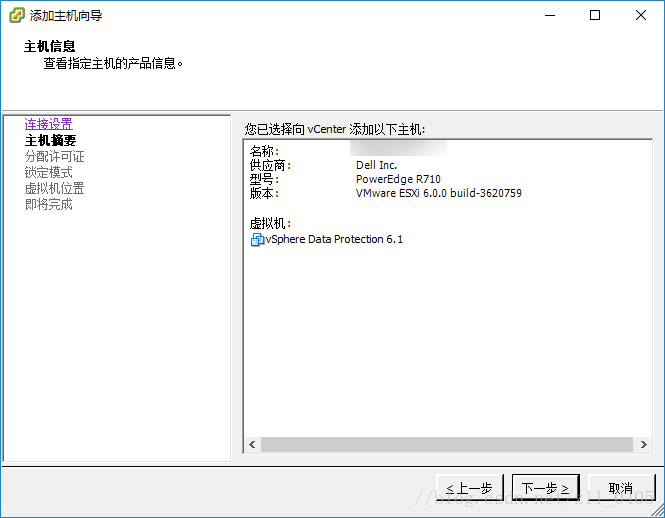Select the 锁定模式 wizard step
665x518 pixels.
click(x=48, y=173)
